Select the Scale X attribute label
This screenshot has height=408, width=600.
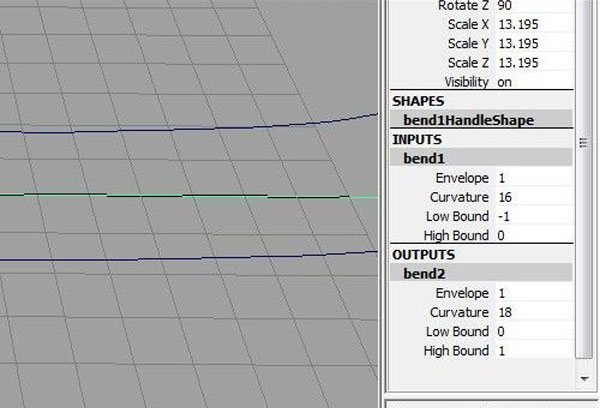(x=468, y=24)
